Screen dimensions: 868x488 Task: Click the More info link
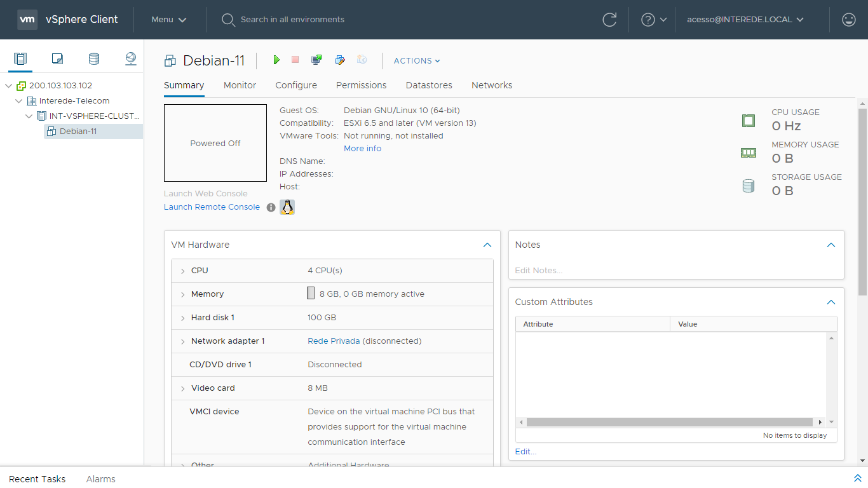coord(362,149)
